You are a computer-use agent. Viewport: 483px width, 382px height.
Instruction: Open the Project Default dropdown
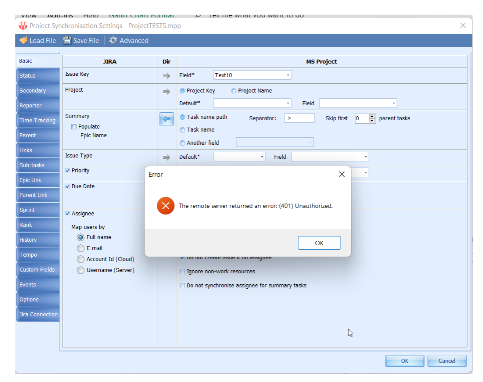click(252, 103)
